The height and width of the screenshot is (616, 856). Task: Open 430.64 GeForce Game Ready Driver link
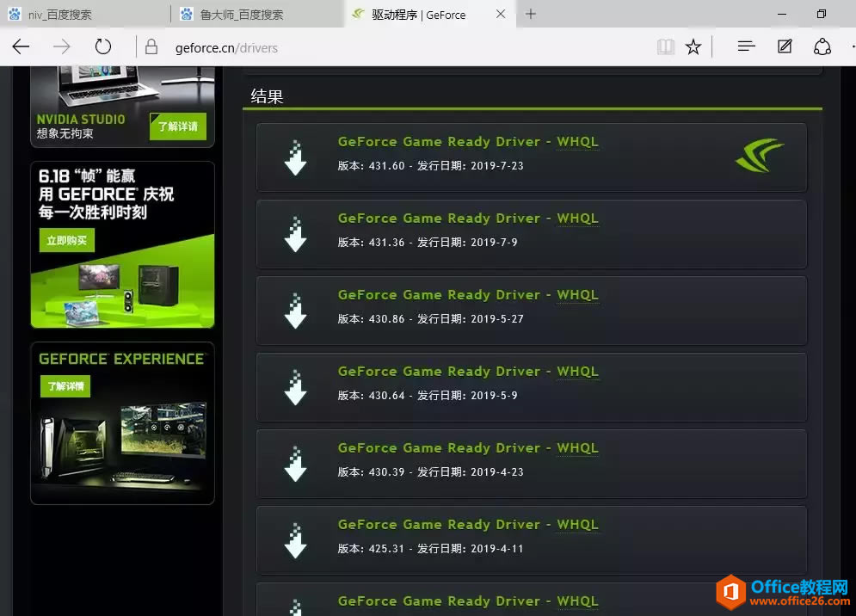point(468,371)
